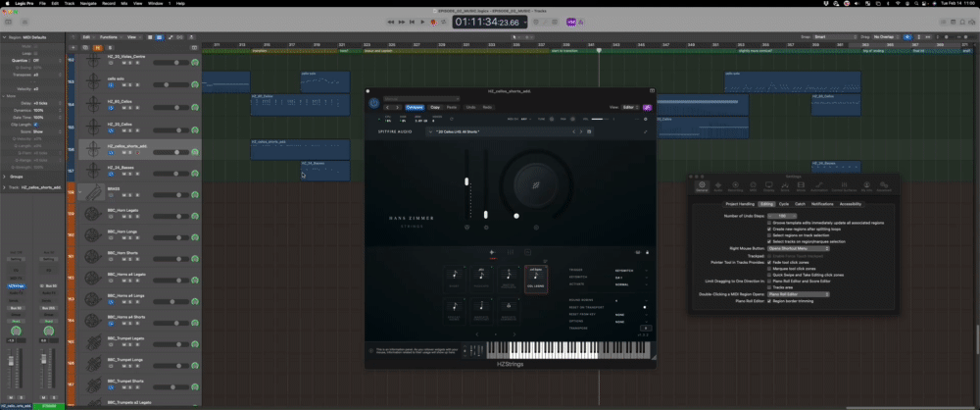The width and height of the screenshot is (980, 410).
Task: Open the Audio pane in Settings window
Action: [x=718, y=186]
